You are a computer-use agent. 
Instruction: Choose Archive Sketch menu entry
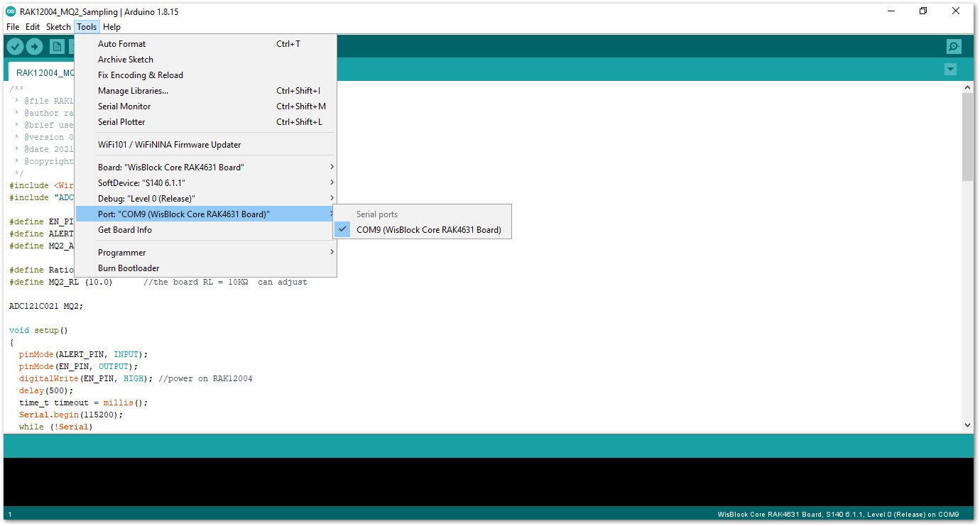tap(205, 60)
